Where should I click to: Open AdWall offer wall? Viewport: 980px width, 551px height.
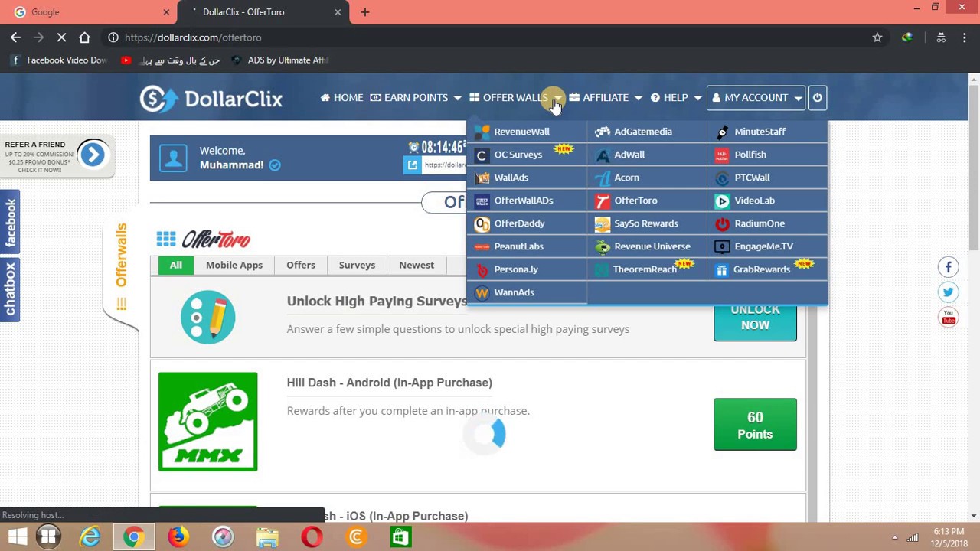[647, 155]
